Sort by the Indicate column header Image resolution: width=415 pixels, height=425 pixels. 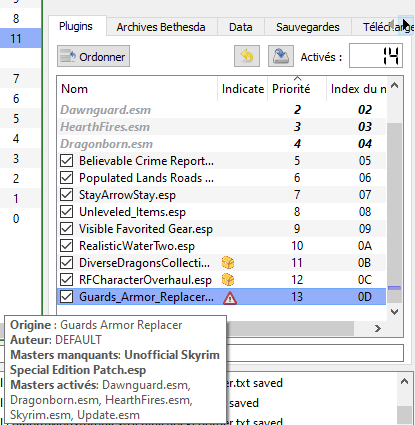tap(243, 89)
